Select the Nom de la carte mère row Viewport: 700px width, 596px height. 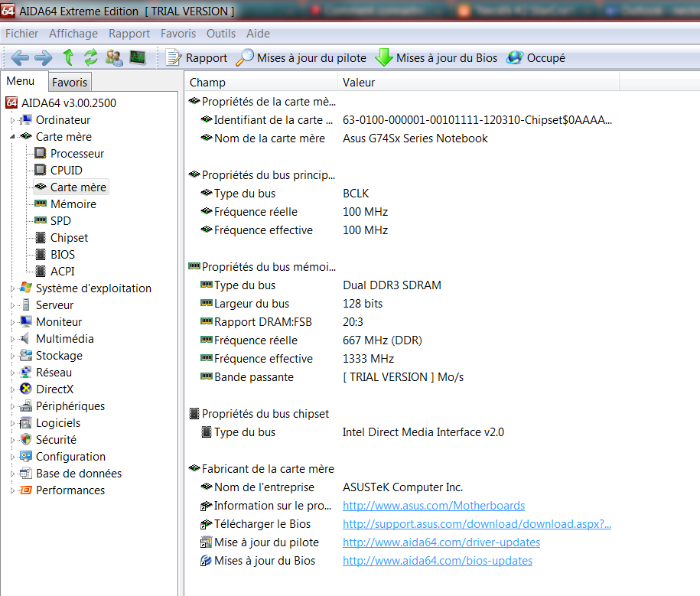point(343,138)
